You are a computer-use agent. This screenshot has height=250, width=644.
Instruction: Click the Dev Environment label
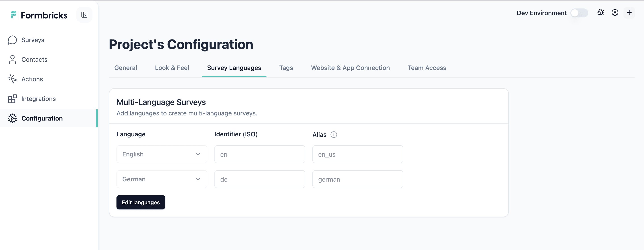542,13
